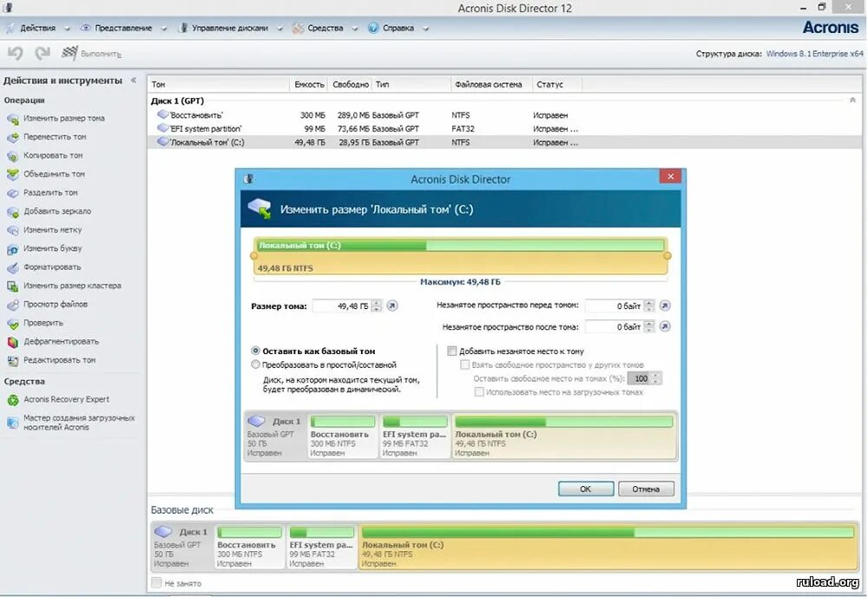Select Преобразовать в простой/составной radio button
868x598 pixels.
(255, 365)
